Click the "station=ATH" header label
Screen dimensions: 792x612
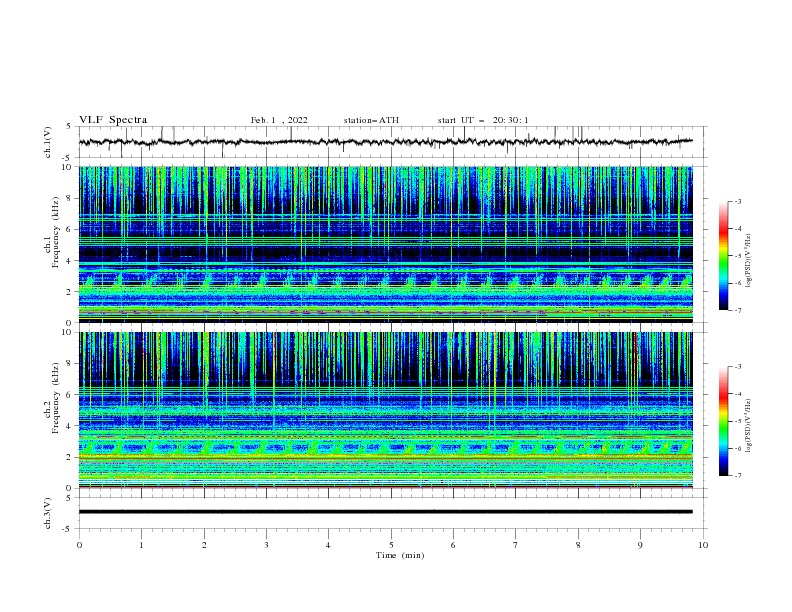371,120
